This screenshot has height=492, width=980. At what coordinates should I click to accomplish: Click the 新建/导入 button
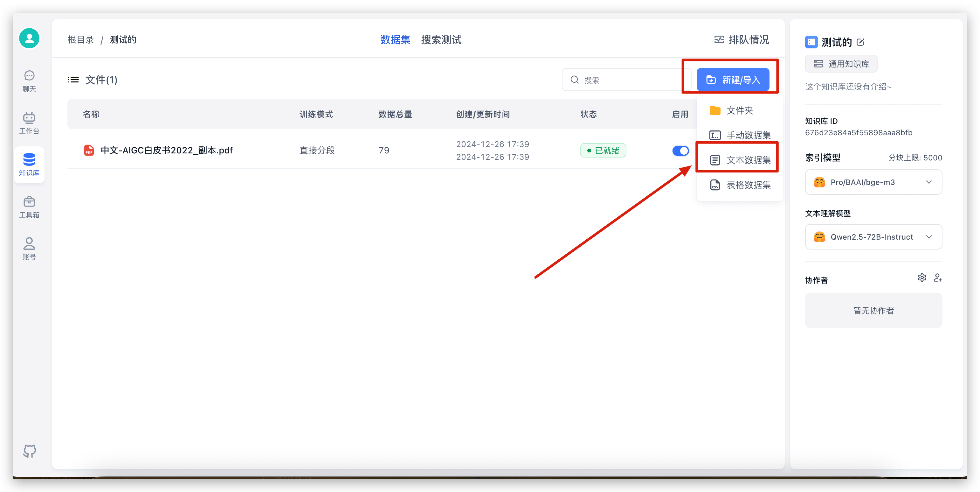[x=733, y=80]
